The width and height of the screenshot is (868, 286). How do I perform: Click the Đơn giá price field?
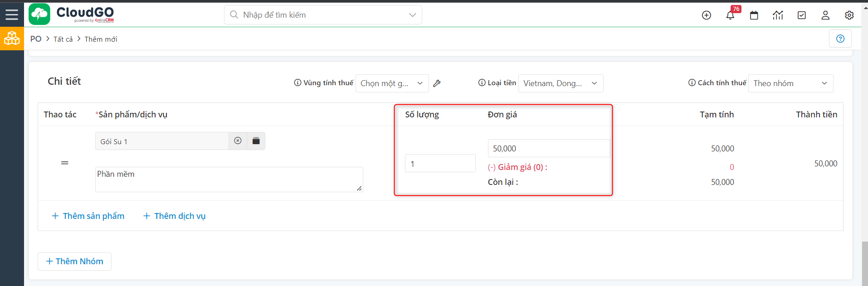pos(549,149)
